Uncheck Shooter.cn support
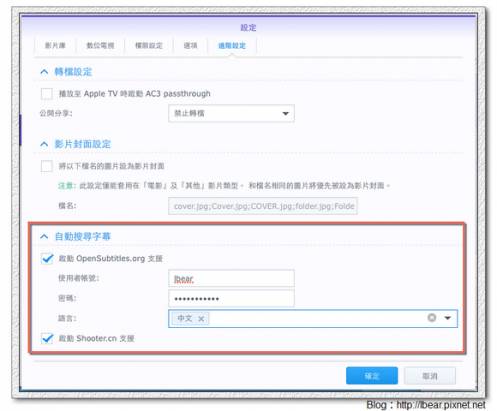The height and width of the screenshot is (411, 497). click(x=47, y=338)
